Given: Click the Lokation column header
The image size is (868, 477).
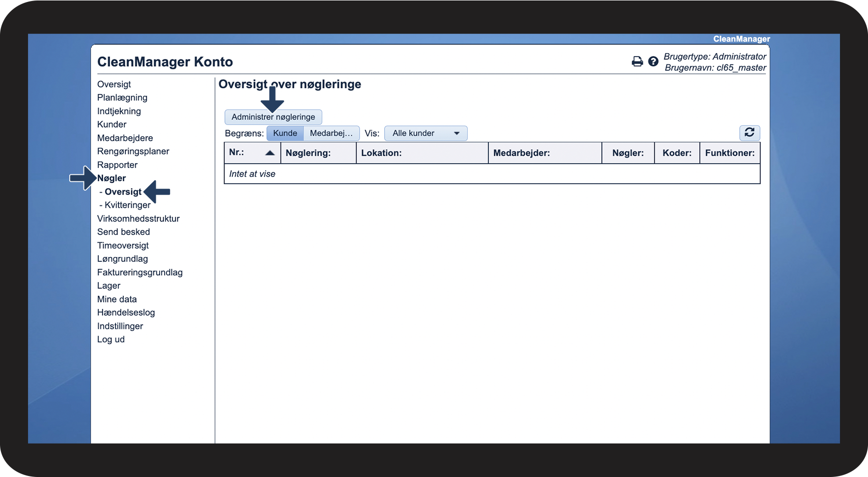Looking at the screenshot, I should pos(382,153).
